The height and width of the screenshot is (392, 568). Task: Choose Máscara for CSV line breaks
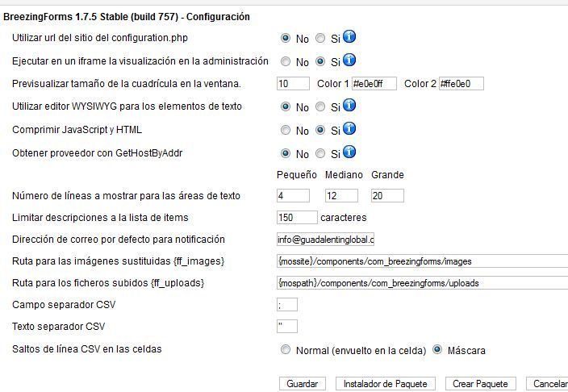[x=437, y=349]
